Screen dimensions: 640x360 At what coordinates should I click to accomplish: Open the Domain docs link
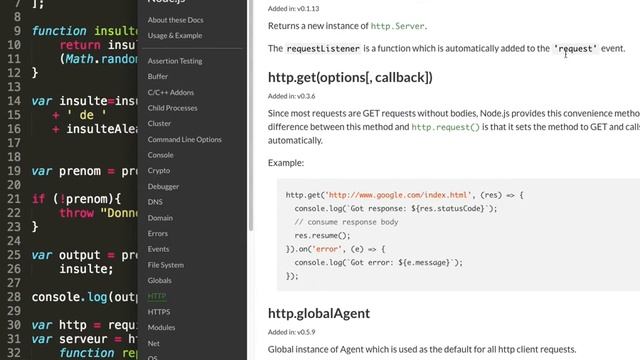pyautogui.click(x=160, y=218)
